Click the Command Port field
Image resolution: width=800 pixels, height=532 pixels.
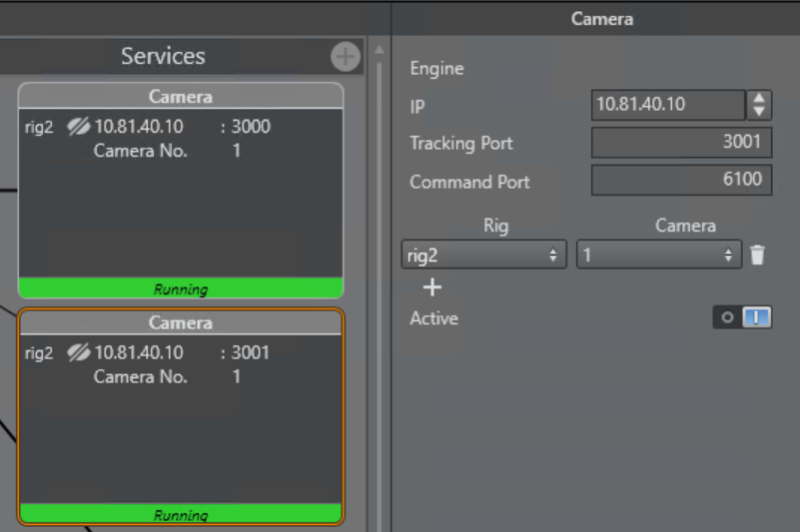pos(681,180)
